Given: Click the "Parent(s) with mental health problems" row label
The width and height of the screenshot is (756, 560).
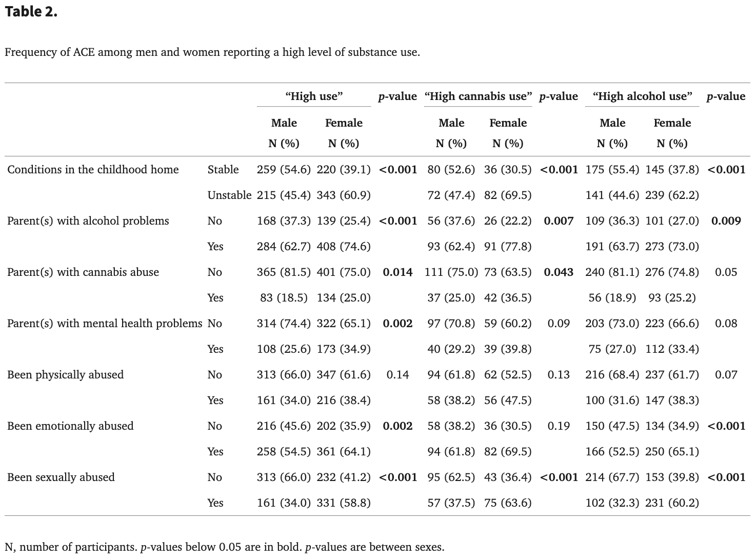Looking at the screenshot, I should (105, 323).
